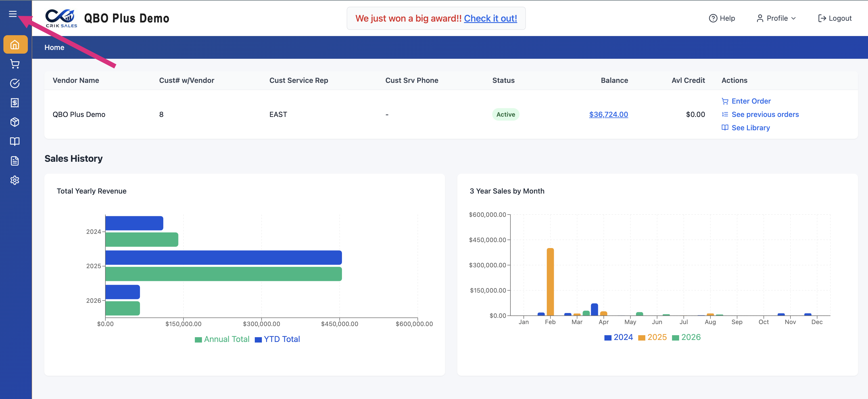The width and height of the screenshot is (868, 399).
Task: Expand the Profile dropdown chevron
Action: 794,18
